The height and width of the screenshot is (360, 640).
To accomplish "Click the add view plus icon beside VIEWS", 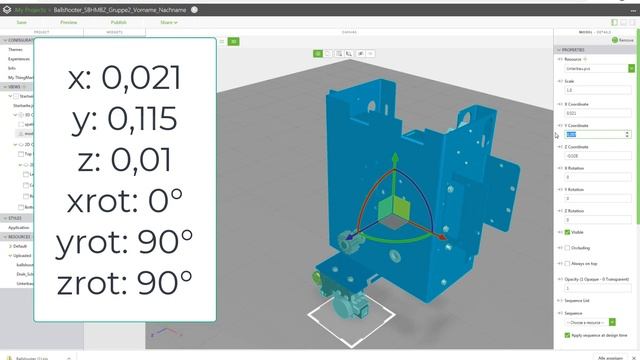I will (x=25, y=87).
